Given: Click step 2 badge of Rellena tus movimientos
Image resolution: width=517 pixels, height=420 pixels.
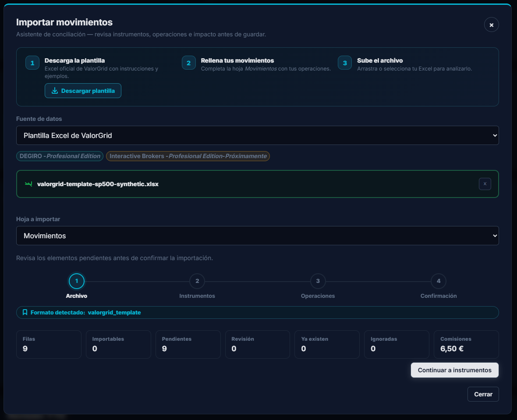Looking at the screenshot, I should 188,63.
